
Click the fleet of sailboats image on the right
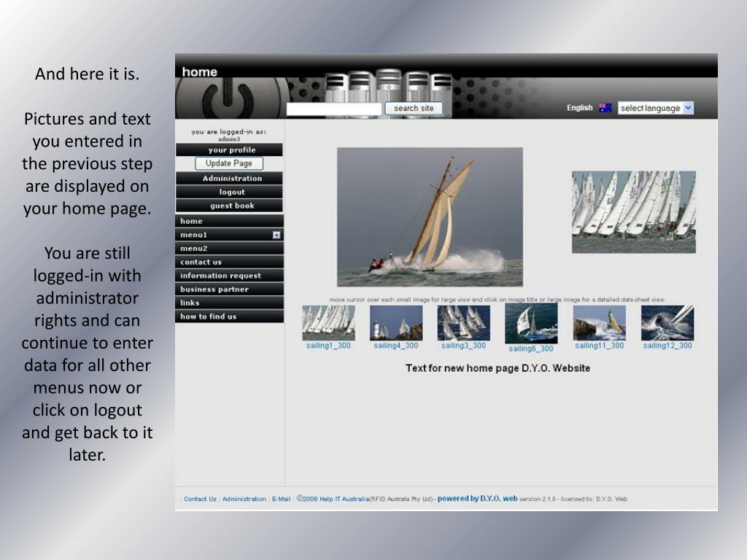point(634,212)
